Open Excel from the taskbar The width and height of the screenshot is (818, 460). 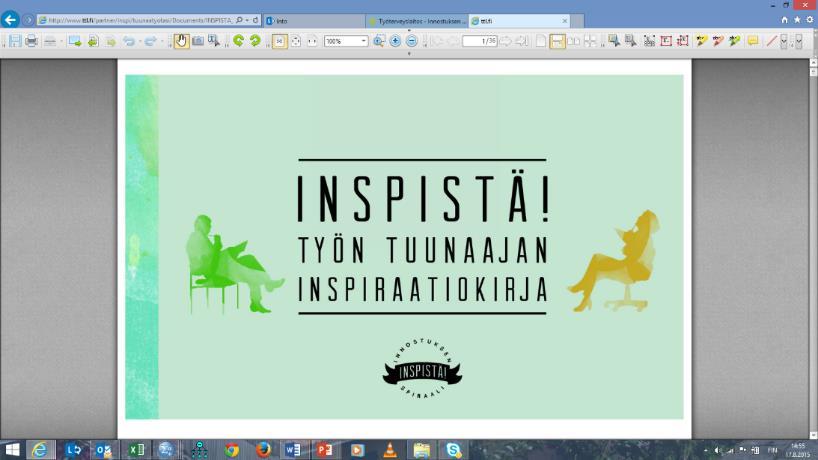click(136, 450)
